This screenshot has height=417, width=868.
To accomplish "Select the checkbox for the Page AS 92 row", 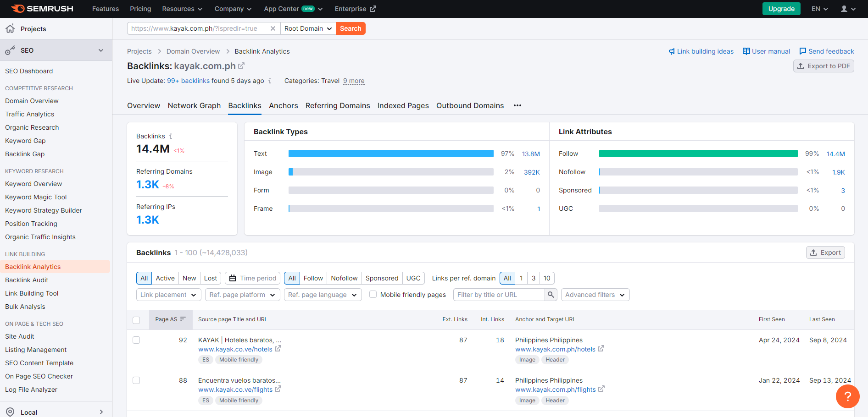I will click(x=136, y=340).
